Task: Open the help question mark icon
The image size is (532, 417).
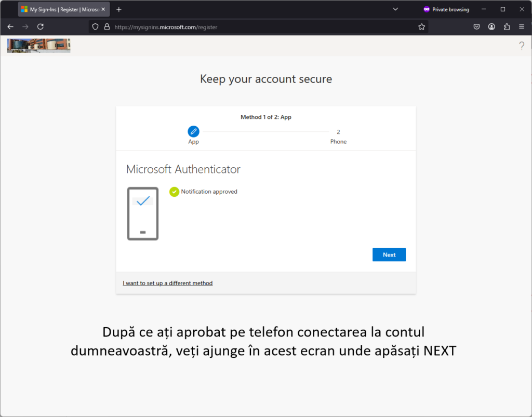Action: 522,45
